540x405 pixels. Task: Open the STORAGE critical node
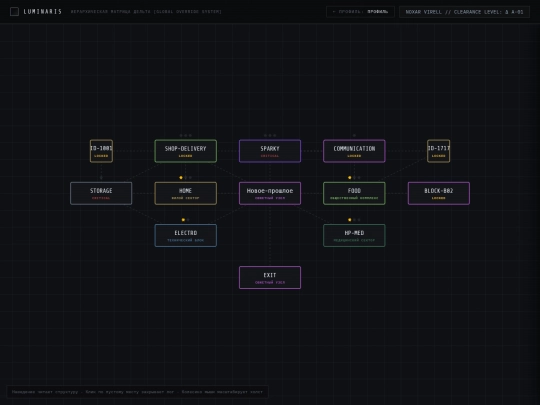pos(101,193)
